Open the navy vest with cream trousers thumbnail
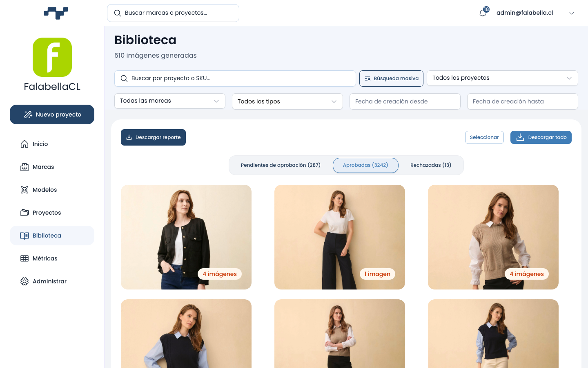 tap(493, 334)
